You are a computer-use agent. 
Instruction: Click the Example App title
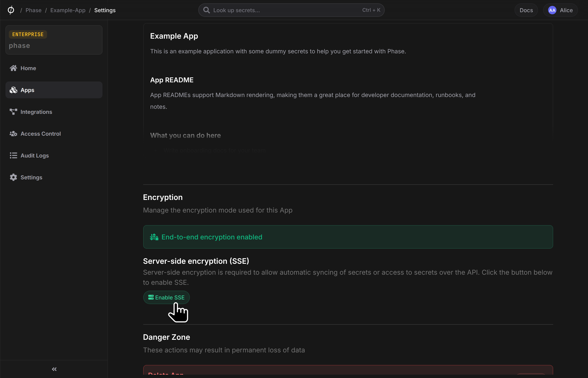coord(174,36)
